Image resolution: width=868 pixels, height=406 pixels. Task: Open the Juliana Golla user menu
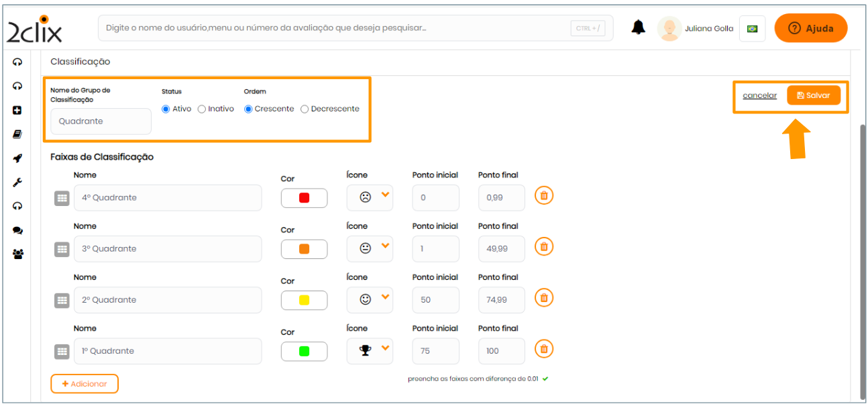click(x=696, y=29)
